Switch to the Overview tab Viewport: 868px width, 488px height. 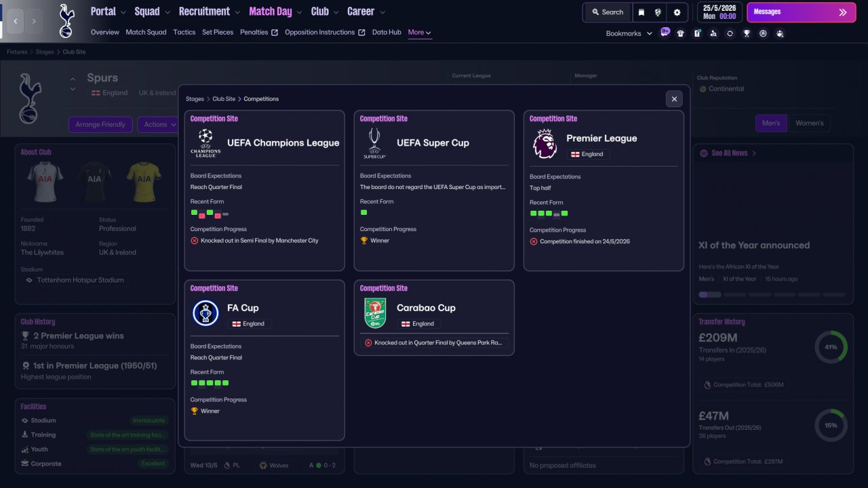point(105,33)
